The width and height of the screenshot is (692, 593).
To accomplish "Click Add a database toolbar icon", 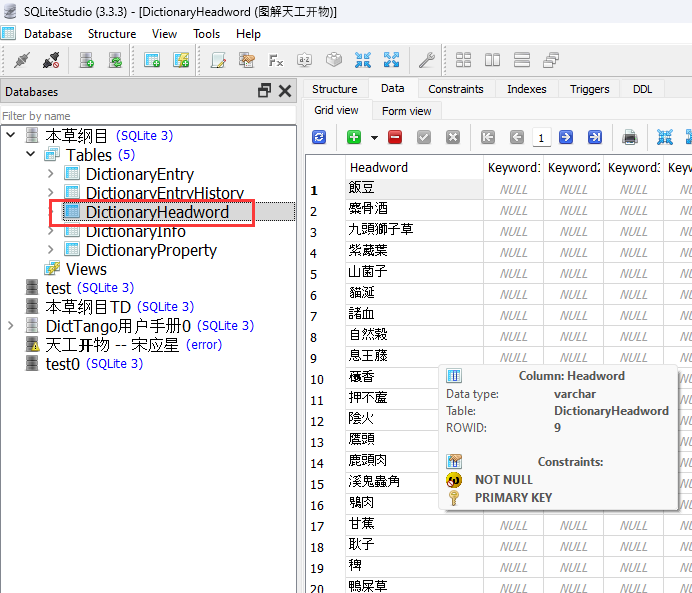I will (86, 60).
